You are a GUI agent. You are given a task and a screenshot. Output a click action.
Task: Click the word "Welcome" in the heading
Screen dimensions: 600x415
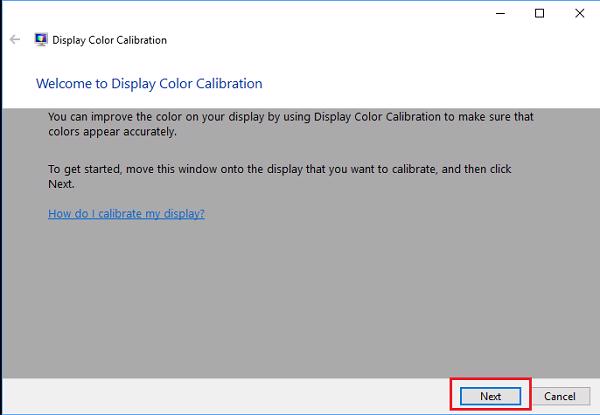click(x=65, y=83)
